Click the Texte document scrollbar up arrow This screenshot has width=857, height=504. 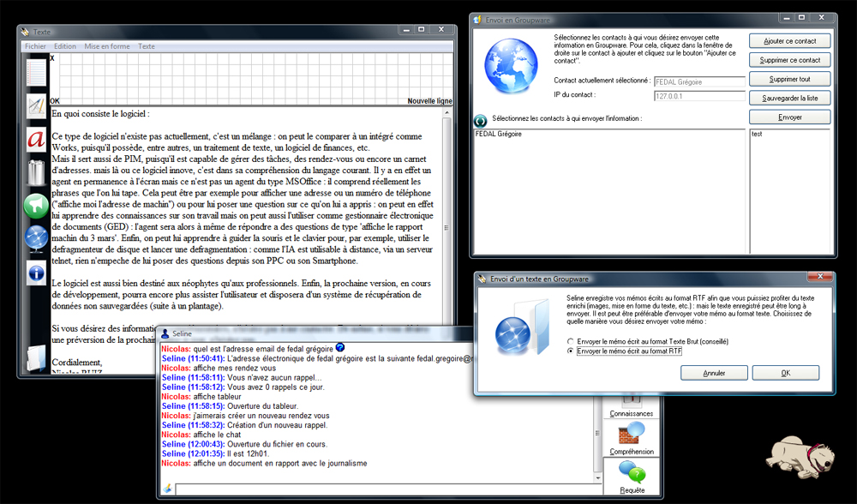tap(447, 112)
